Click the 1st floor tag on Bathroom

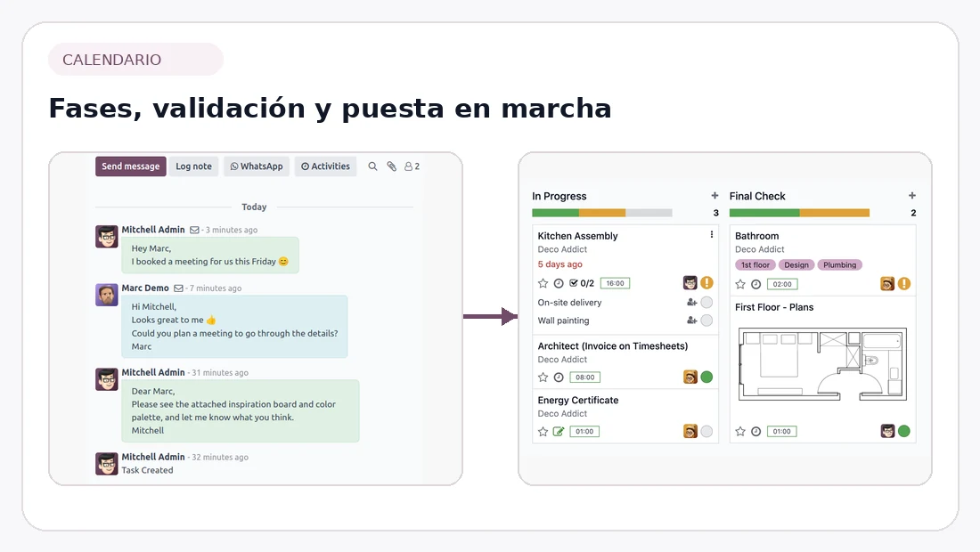[x=755, y=264]
